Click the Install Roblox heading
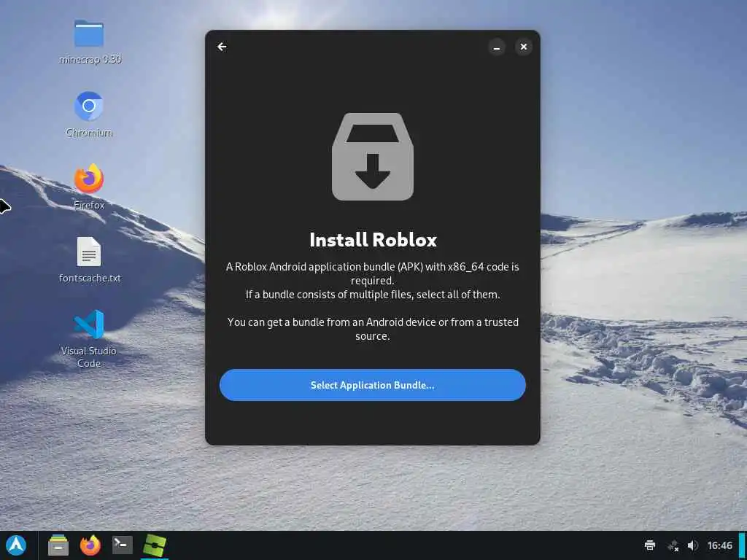The width and height of the screenshot is (747, 560). [x=373, y=239]
